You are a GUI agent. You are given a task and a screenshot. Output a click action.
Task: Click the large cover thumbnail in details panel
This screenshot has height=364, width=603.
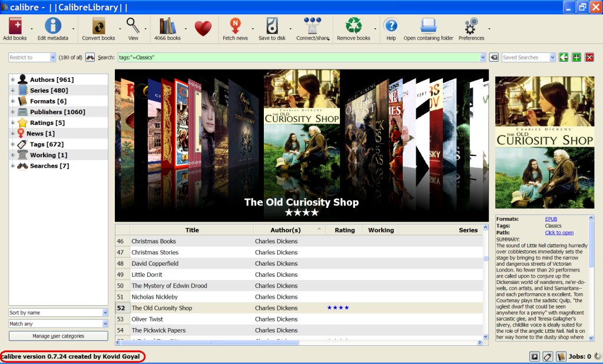click(545, 143)
